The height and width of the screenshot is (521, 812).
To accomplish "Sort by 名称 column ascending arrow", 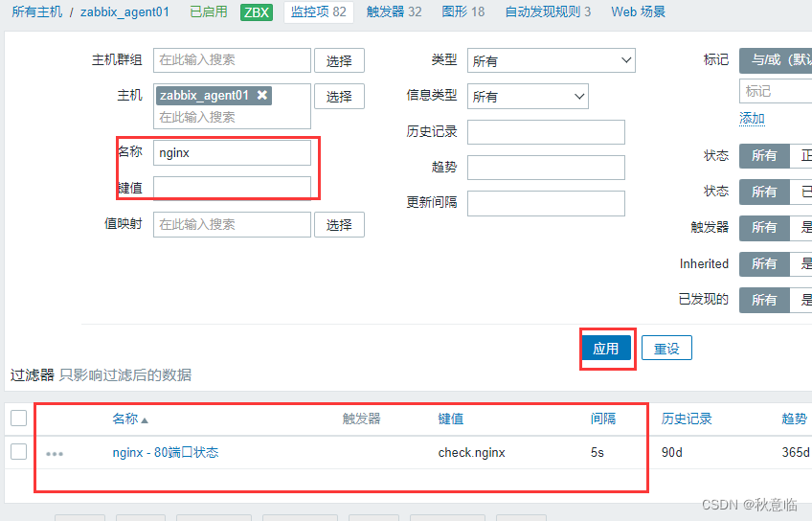I will [145, 420].
